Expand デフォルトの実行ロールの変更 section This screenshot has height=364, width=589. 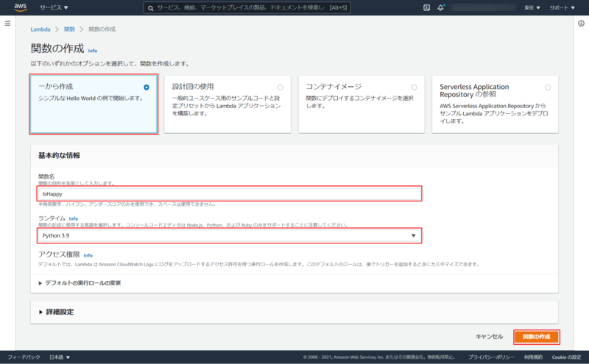[x=80, y=283]
